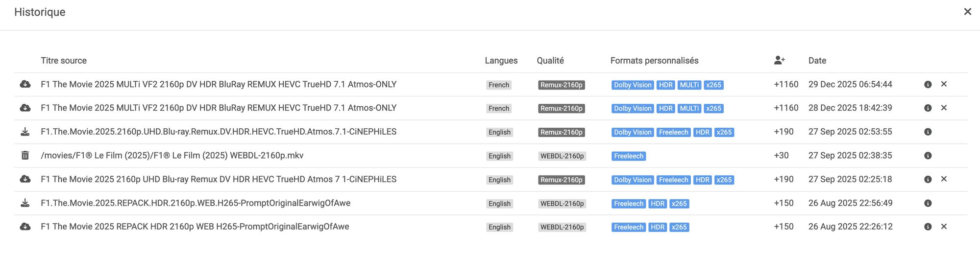Mark 27 Sep 2025 02:25:18 grab as failed
The width and height of the screenshot is (980, 253).
click(x=944, y=179)
